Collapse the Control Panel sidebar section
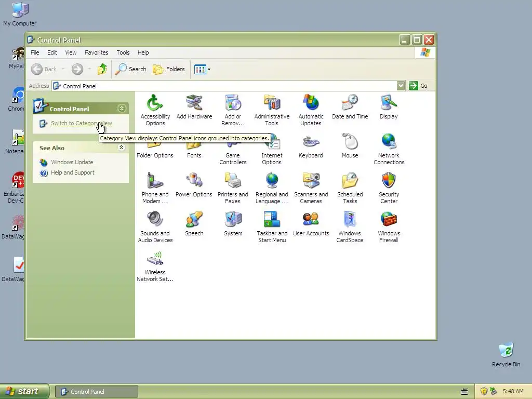Screen dimensions: 532x399 (122, 108)
